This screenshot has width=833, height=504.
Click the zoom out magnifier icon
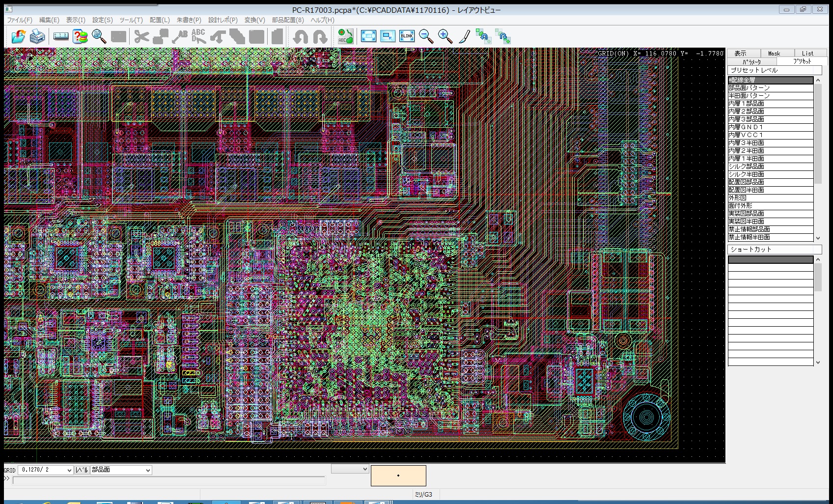point(426,36)
